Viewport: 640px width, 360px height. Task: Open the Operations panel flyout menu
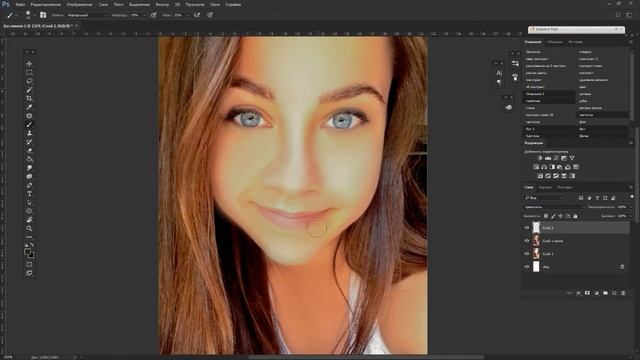[631, 42]
